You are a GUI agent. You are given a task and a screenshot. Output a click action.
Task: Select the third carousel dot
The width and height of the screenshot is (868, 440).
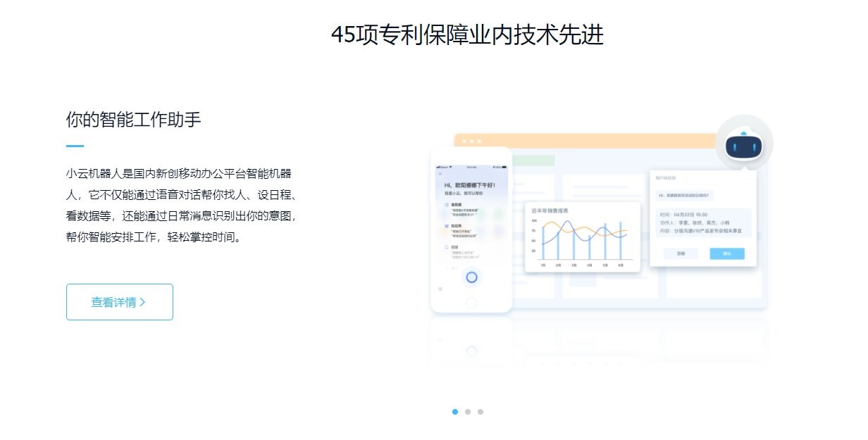click(x=480, y=412)
